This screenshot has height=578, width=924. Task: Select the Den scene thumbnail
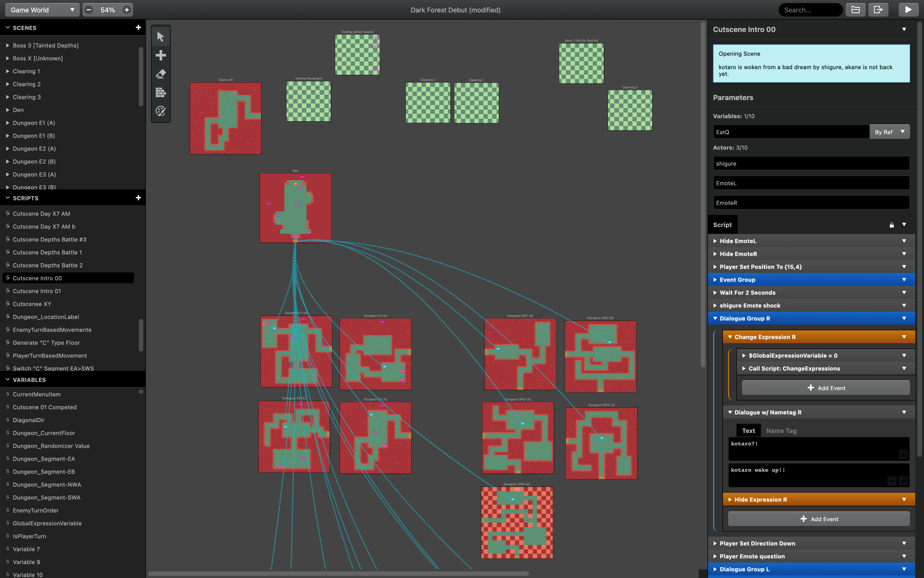pyautogui.click(x=295, y=208)
